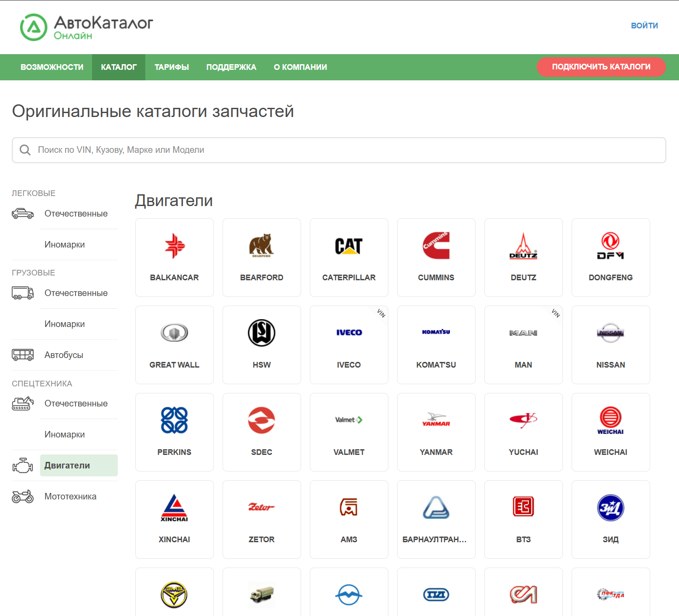Screen dimensions: 679x616
Task: Select Иномарки under СПЕЦТЕХНИКА
Action: coord(65,434)
